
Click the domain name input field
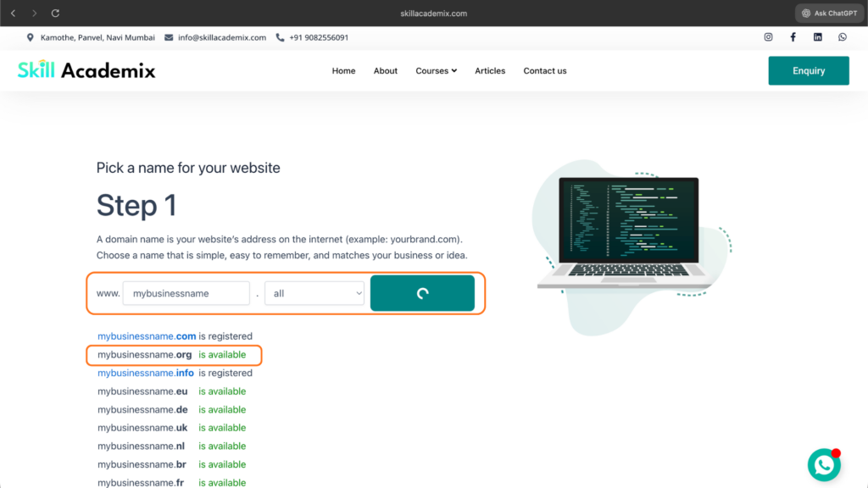(186, 293)
